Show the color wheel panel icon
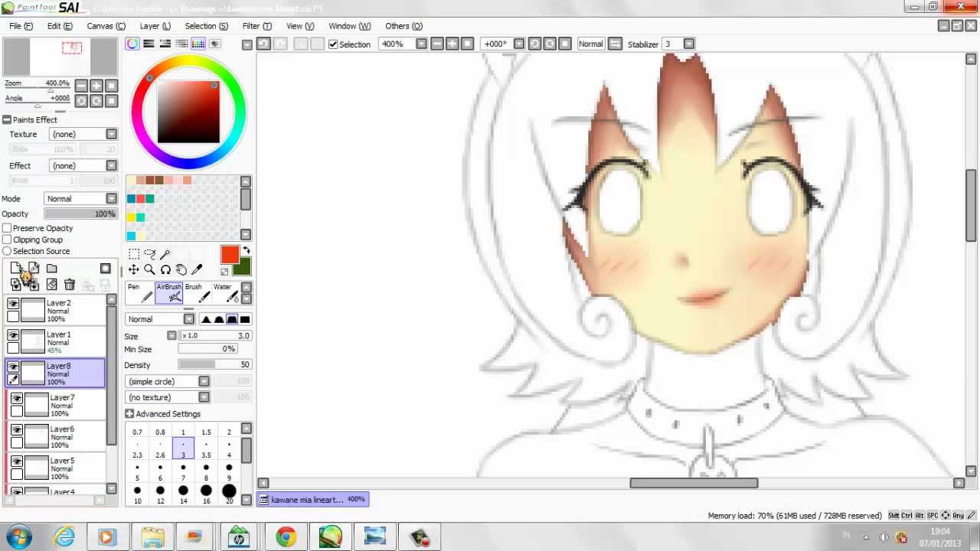980x551 pixels. pos(133,44)
